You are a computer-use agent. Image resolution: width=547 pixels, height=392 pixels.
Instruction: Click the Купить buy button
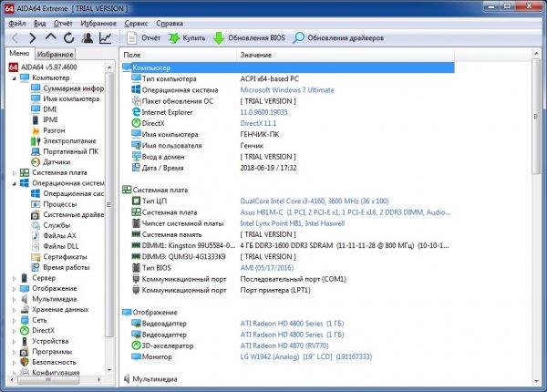tap(186, 38)
